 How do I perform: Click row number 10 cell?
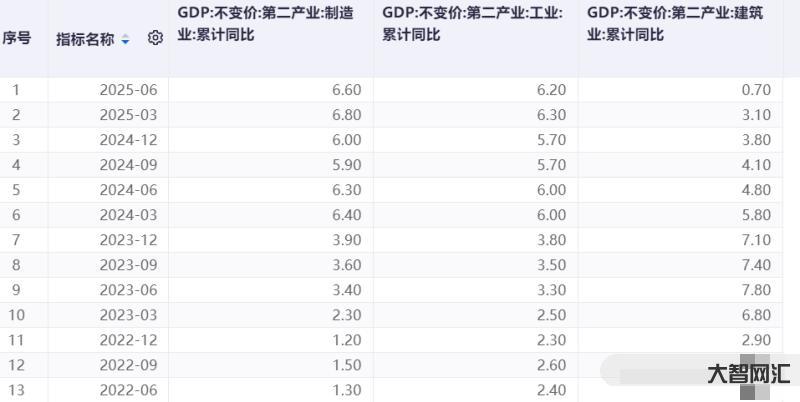(x=16, y=315)
